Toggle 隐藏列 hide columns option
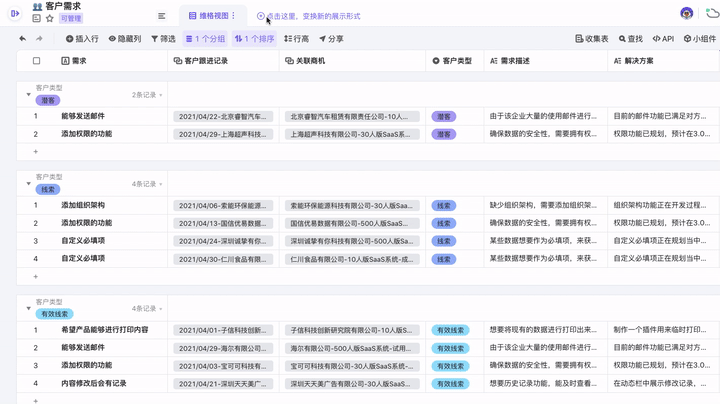Viewport: 720px width, 404px height. coord(124,39)
